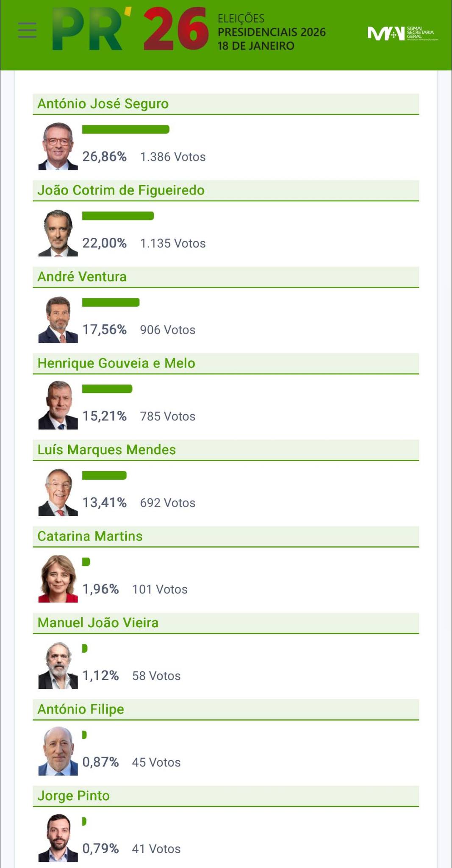Click the Eleições Presidenciais 2026 title
The height and width of the screenshot is (868, 452).
pyautogui.click(x=271, y=32)
